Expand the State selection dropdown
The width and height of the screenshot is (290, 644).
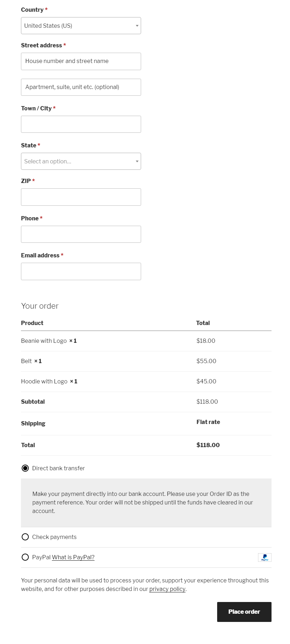coord(81,161)
